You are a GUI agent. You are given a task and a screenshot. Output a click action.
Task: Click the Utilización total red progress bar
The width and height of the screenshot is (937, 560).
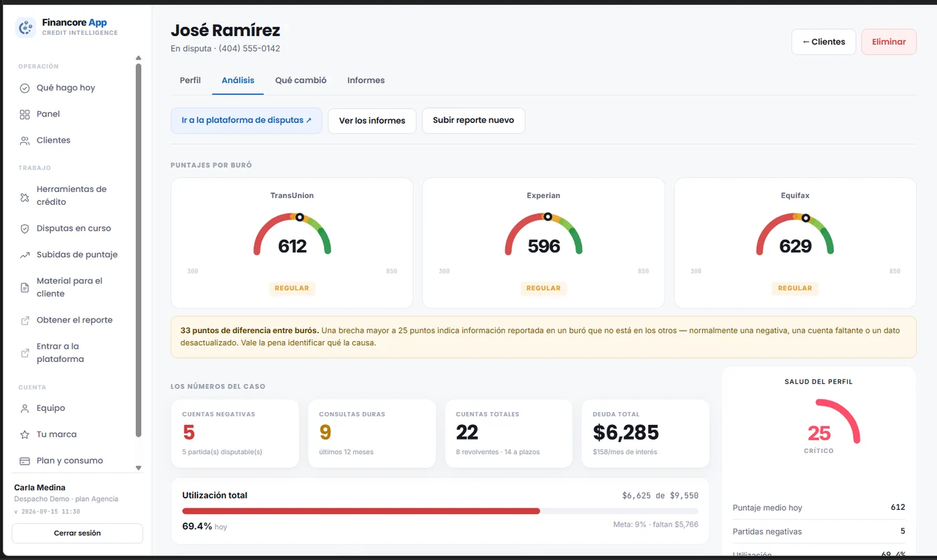[x=361, y=511]
